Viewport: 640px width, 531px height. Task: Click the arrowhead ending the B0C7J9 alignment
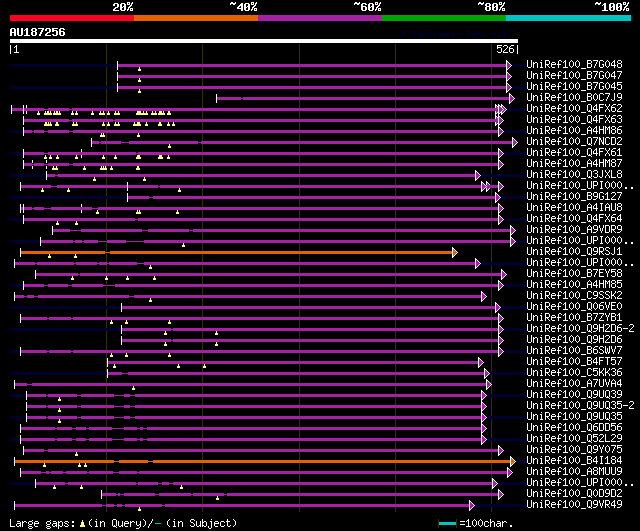point(512,98)
